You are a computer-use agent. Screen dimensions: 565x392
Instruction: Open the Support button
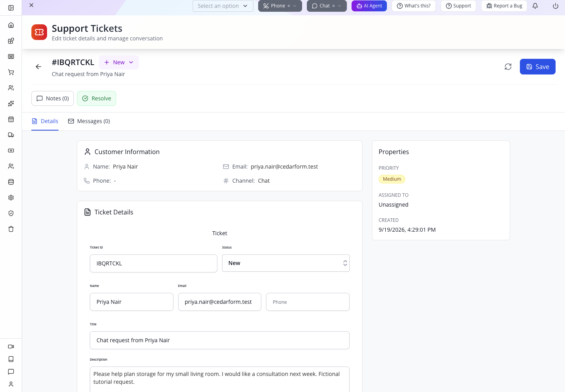tap(458, 6)
